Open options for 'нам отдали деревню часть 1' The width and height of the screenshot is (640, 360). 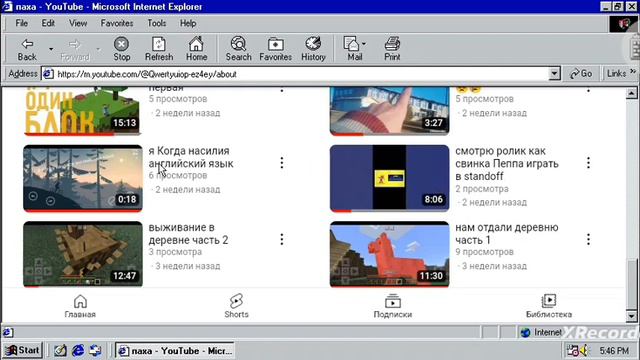pyautogui.click(x=588, y=239)
